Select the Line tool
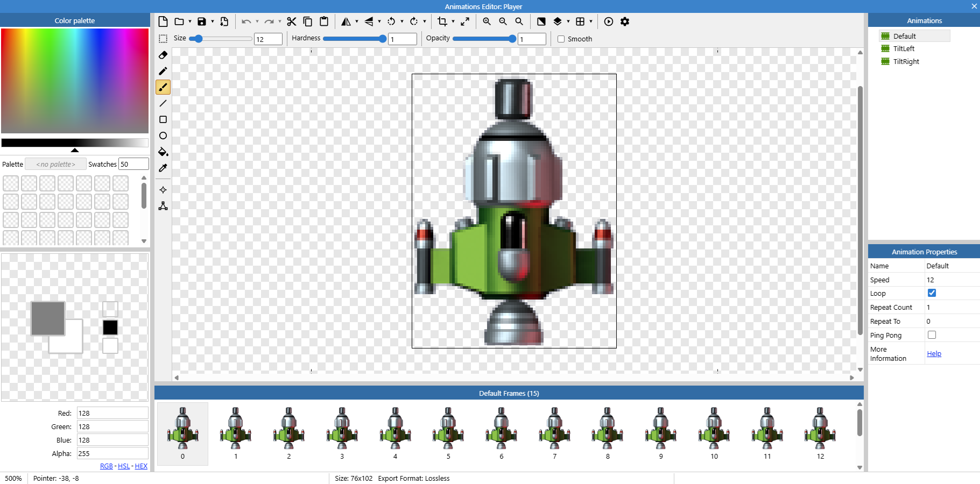The width and height of the screenshot is (980, 484). click(163, 103)
